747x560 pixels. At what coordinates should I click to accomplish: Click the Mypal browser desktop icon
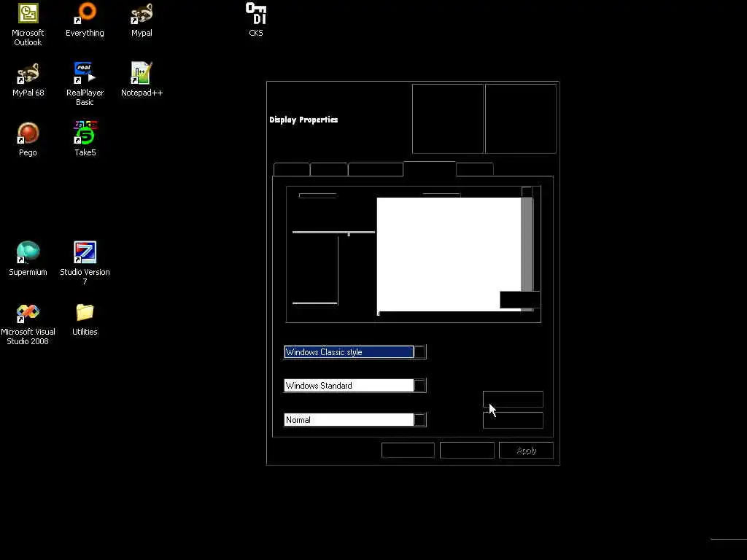[142, 20]
